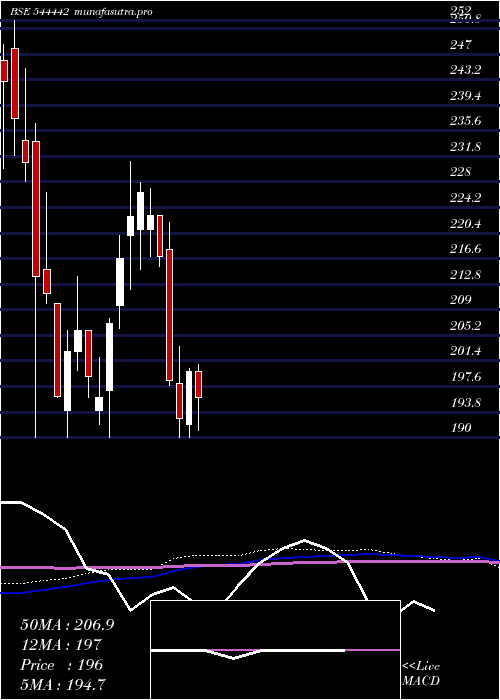Click the 247 price axis label
The width and height of the screenshot is (500, 700).
pyautogui.click(x=462, y=44)
